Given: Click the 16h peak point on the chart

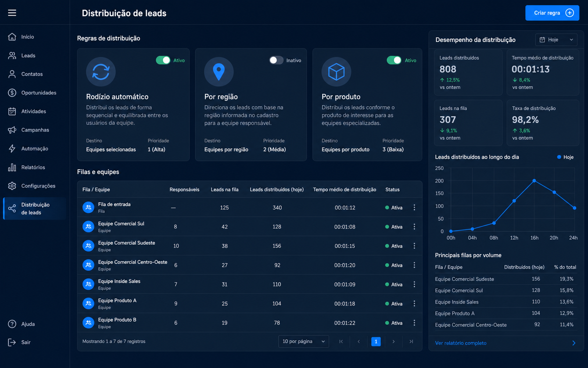Looking at the screenshot, I should coord(534,181).
